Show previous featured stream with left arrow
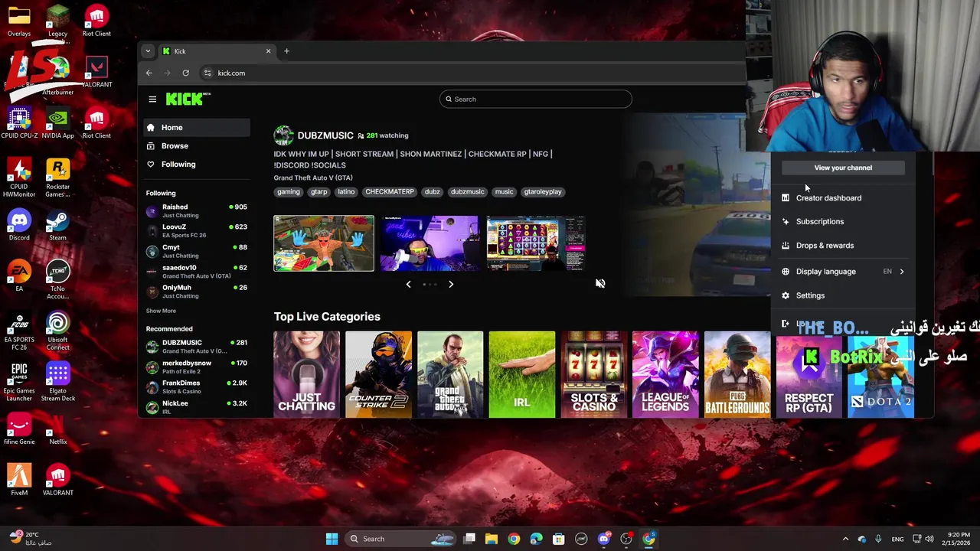 (408, 285)
